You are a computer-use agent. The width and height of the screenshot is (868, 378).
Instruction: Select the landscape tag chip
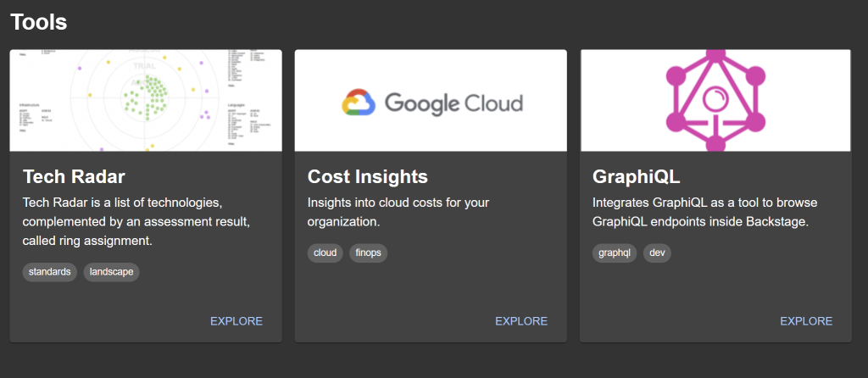[111, 272]
